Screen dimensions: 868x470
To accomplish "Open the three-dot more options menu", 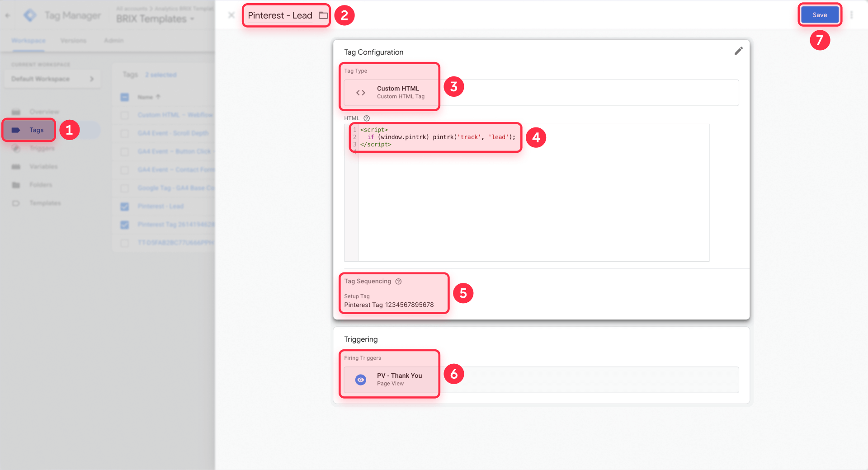I will tap(852, 15).
